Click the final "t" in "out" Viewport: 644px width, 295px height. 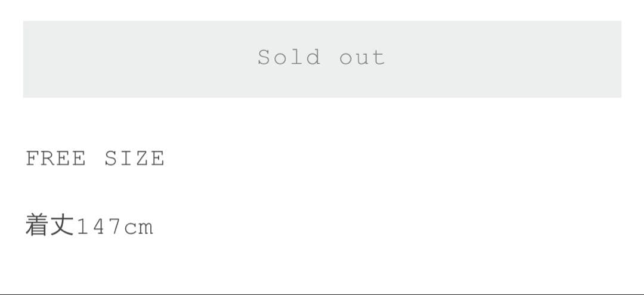click(x=378, y=58)
